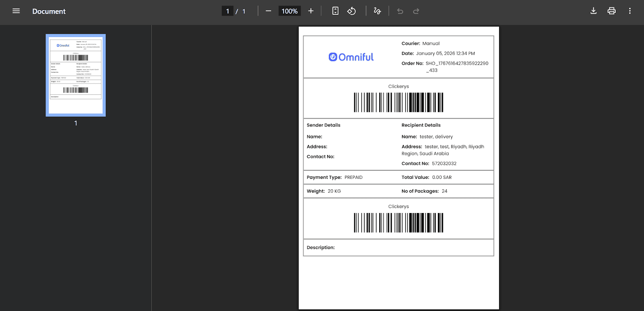
Task: Click the order number SHO_ text
Action: click(457, 64)
